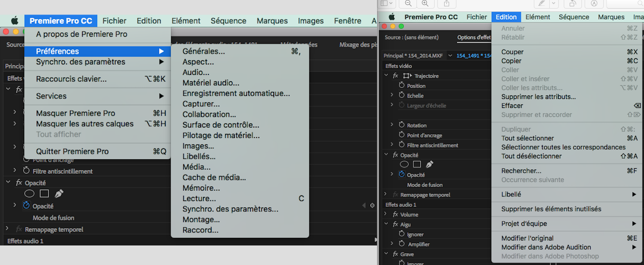Toggle the fx badge for Grave
644x265 pixels.
[396, 255]
